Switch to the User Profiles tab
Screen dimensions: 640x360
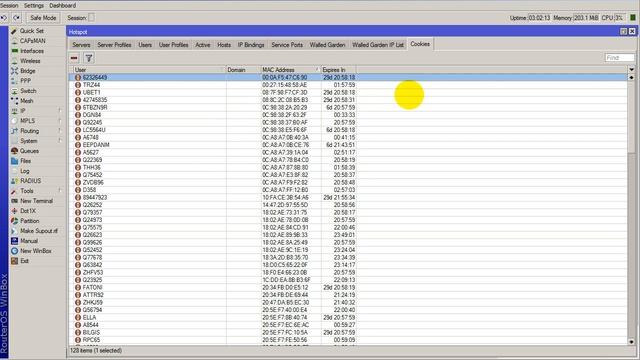pyautogui.click(x=173, y=45)
